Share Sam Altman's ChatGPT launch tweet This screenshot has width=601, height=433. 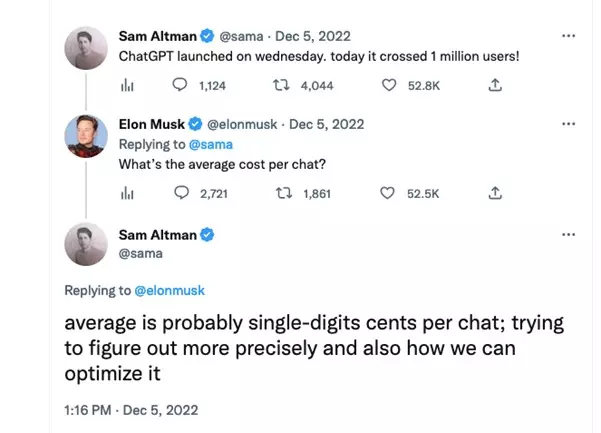click(494, 86)
